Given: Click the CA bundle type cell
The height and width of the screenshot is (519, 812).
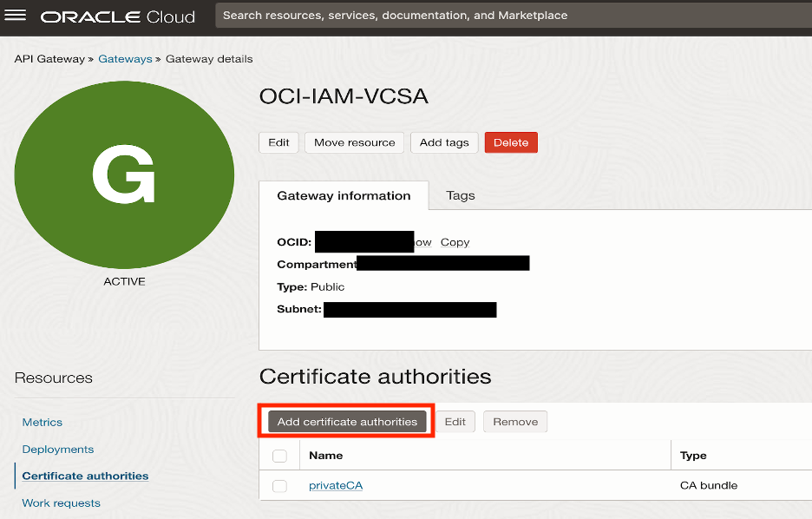Looking at the screenshot, I should tap(709, 486).
